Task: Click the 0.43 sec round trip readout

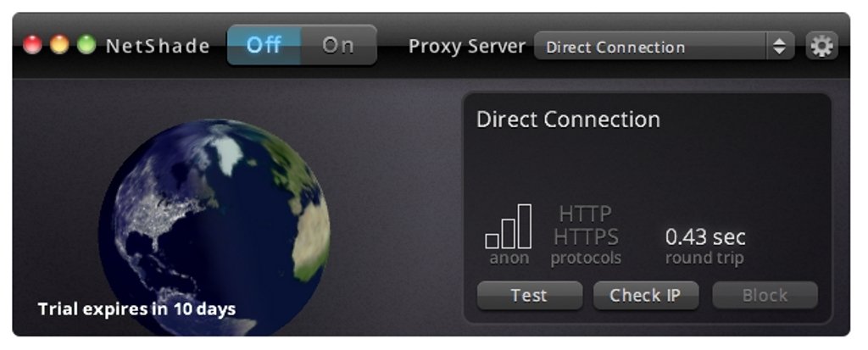Action: [705, 246]
